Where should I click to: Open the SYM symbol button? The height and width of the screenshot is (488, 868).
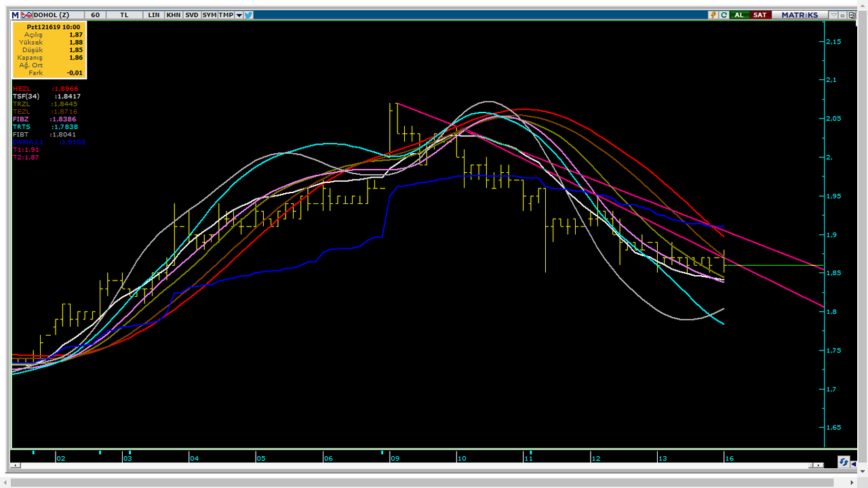pyautogui.click(x=210, y=14)
